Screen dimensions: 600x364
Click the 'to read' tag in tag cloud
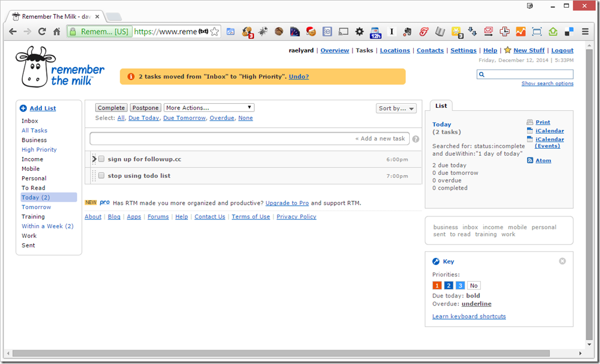[461, 235]
